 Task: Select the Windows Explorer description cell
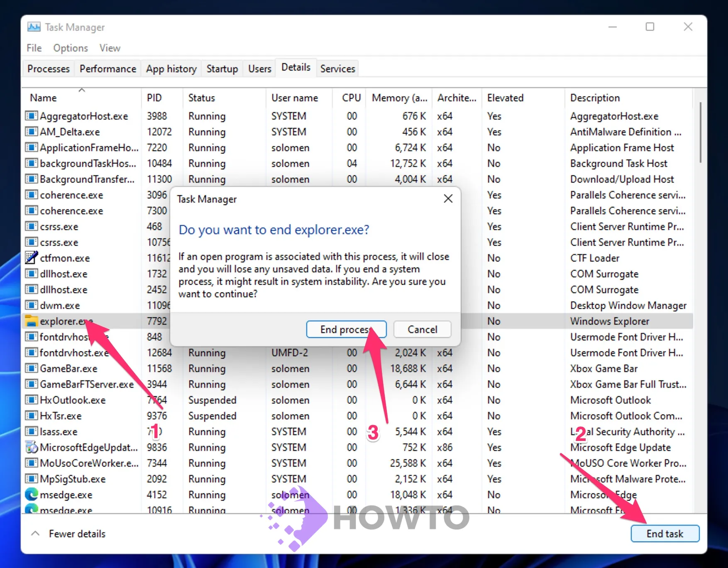tap(610, 321)
